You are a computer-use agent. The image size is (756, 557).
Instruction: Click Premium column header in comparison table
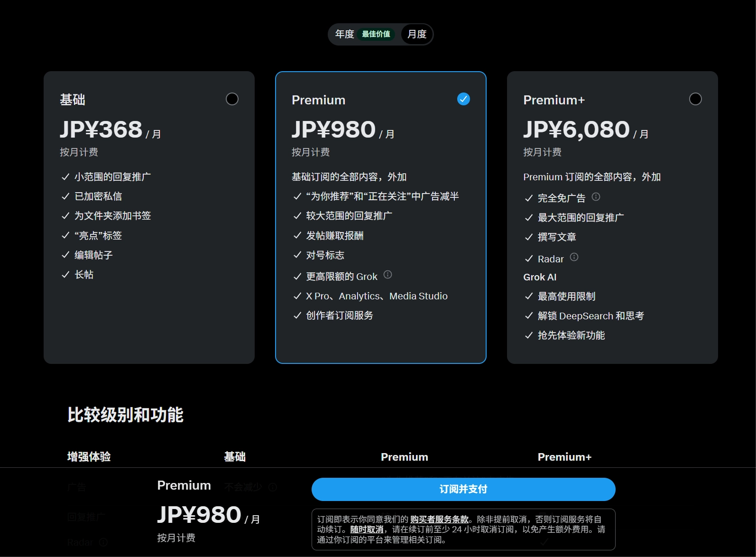[405, 457]
